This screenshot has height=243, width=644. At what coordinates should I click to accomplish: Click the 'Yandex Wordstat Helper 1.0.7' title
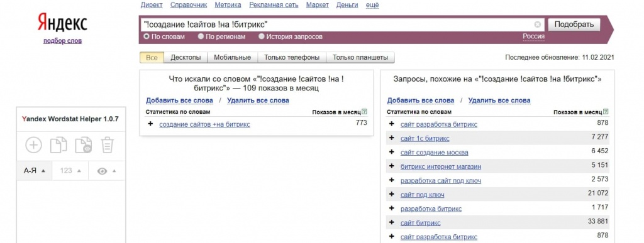pyautogui.click(x=70, y=119)
